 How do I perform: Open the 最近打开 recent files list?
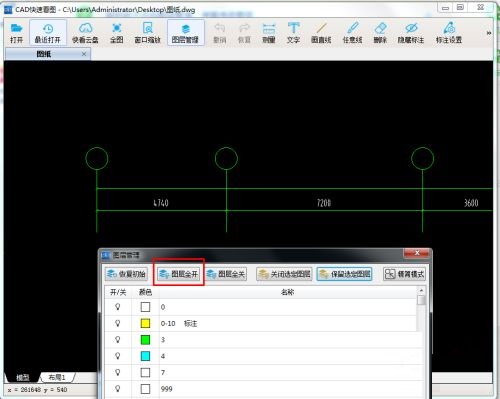[48, 33]
